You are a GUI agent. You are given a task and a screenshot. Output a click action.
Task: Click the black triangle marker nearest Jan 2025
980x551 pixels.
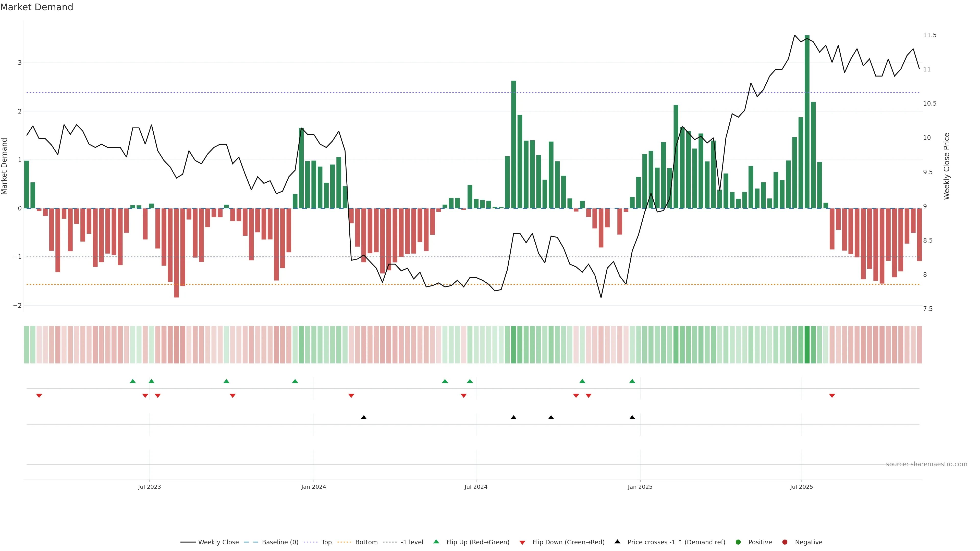[x=632, y=418]
